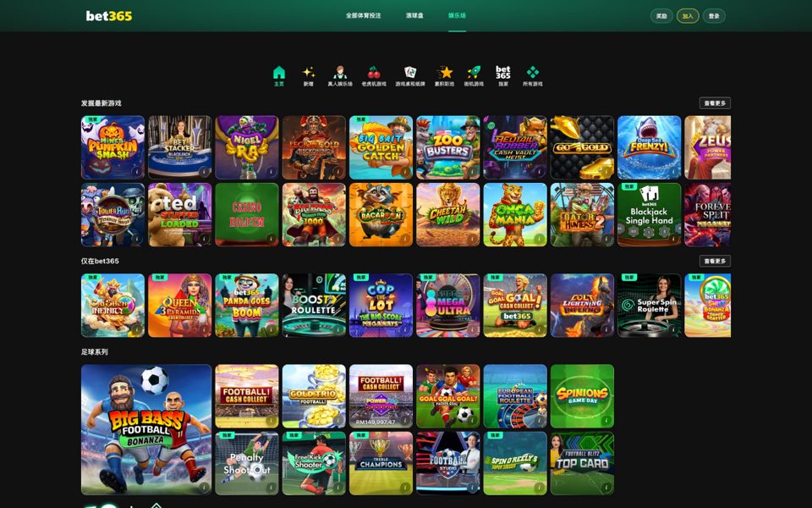
Task: Open the Nigel Ra game tile
Action: 247,147
